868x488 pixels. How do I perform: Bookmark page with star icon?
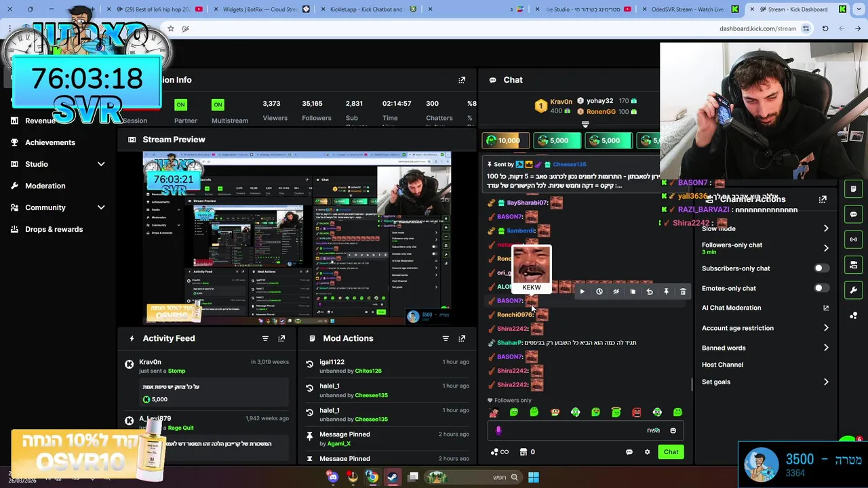[171, 28]
